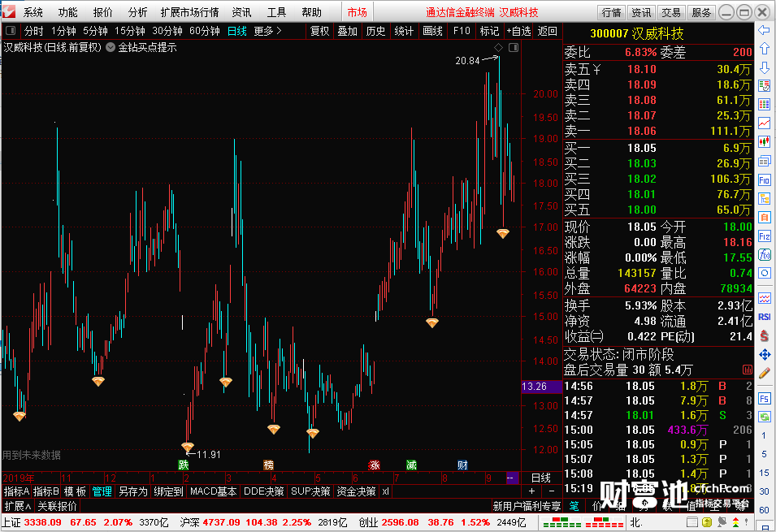Click the 行情 button in title bar
This screenshot has width=776, height=532.
611,12
